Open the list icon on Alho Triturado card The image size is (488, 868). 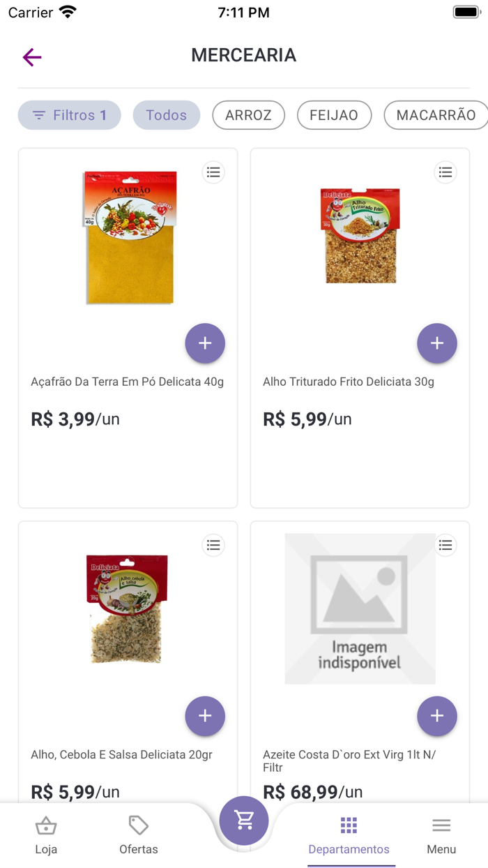pos(445,172)
